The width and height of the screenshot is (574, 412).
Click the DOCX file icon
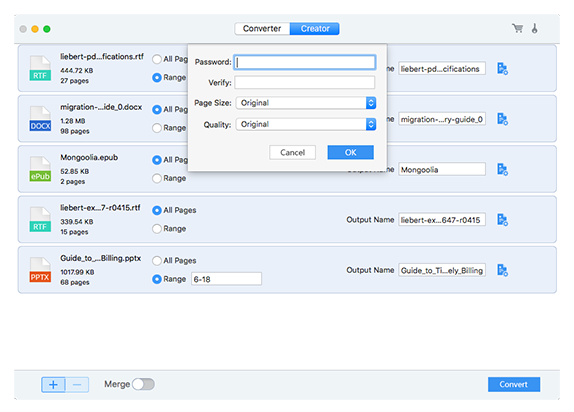[40, 119]
